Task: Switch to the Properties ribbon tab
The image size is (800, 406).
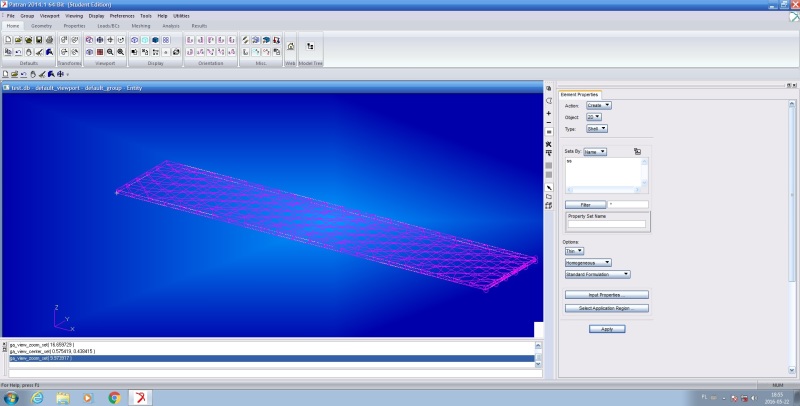Action: coord(74,26)
